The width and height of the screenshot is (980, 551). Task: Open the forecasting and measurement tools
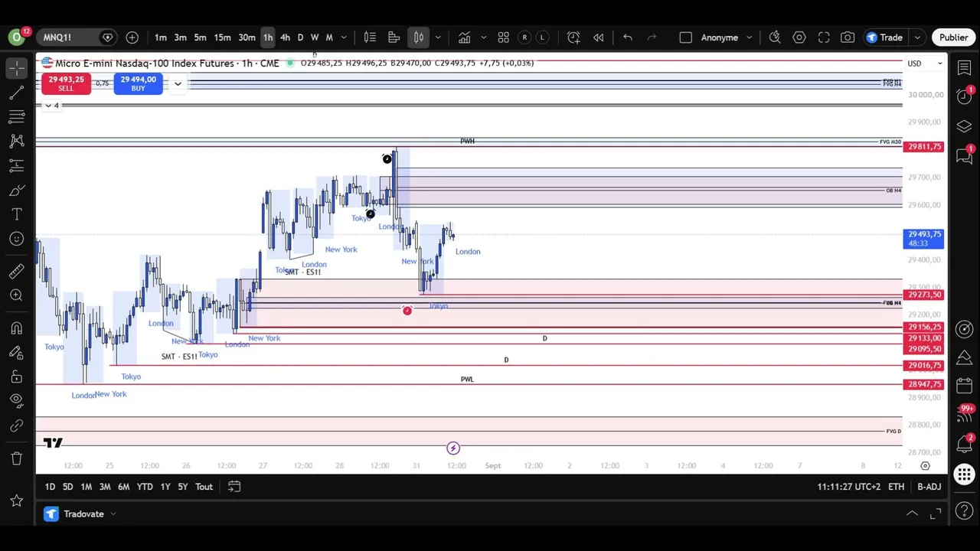point(17,166)
